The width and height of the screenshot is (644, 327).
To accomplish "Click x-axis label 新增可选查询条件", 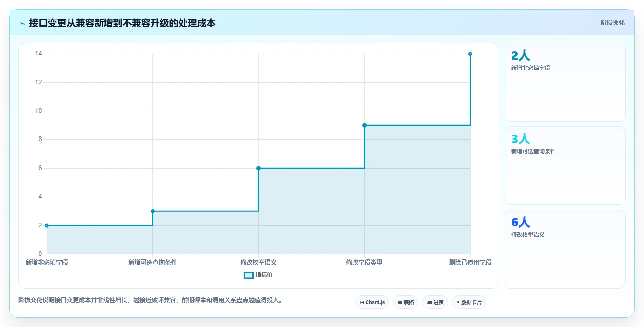I will (x=152, y=262).
